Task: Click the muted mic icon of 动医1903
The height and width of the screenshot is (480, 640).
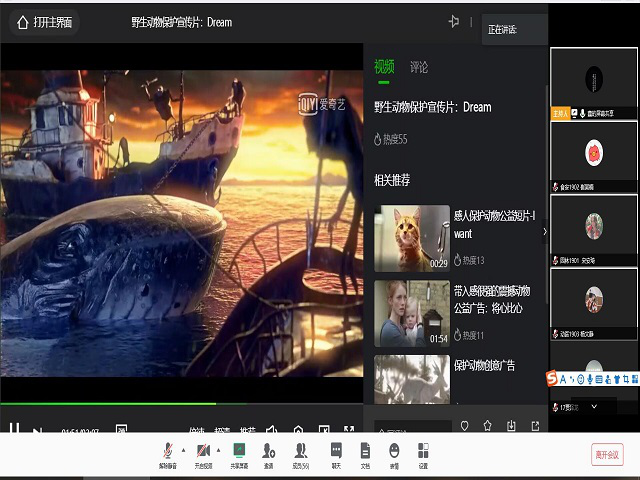Action: (x=556, y=334)
